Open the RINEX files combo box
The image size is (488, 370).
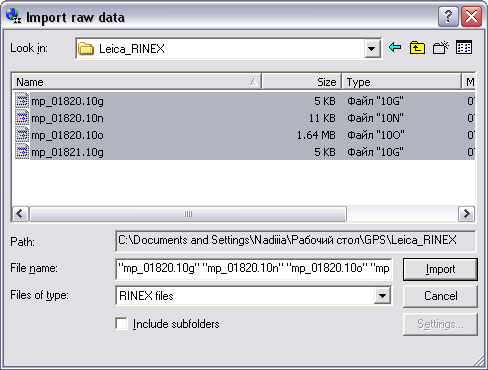(254, 296)
